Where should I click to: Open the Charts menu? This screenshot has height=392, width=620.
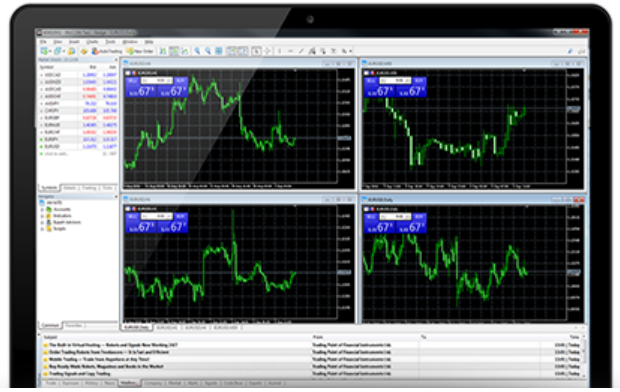coord(92,42)
